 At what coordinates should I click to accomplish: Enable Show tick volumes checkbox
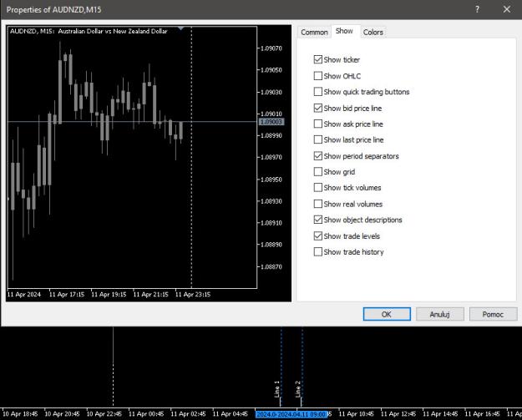(x=318, y=187)
